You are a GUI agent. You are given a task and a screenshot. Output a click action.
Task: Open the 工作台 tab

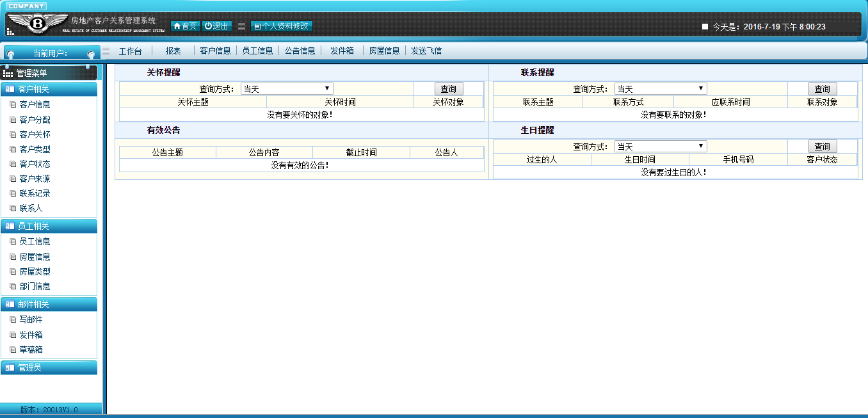[131, 51]
